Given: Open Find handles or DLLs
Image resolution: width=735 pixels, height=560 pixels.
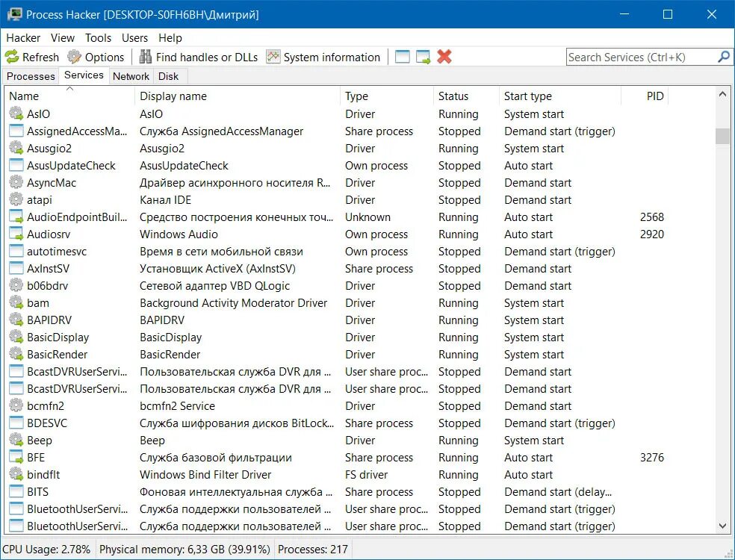Looking at the screenshot, I should tap(199, 57).
